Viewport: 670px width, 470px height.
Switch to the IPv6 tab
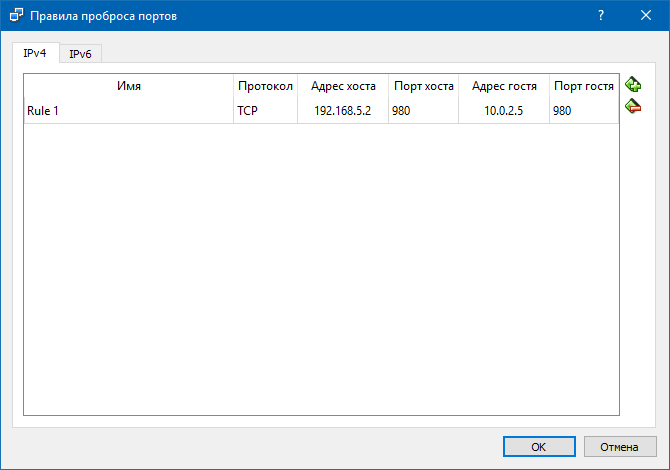tap(80, 54)
